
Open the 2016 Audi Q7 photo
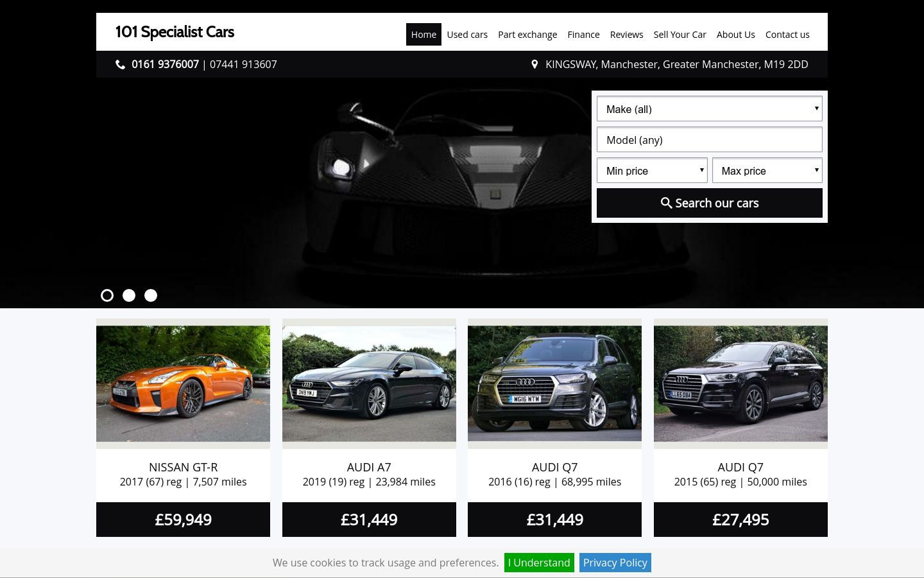click(x=554, y=383)
